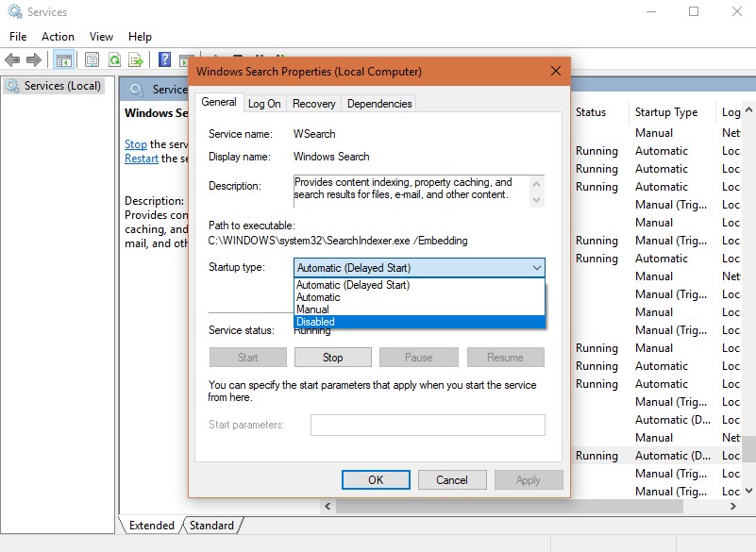Confirm the dialog with OK

[x=376, y=479]
